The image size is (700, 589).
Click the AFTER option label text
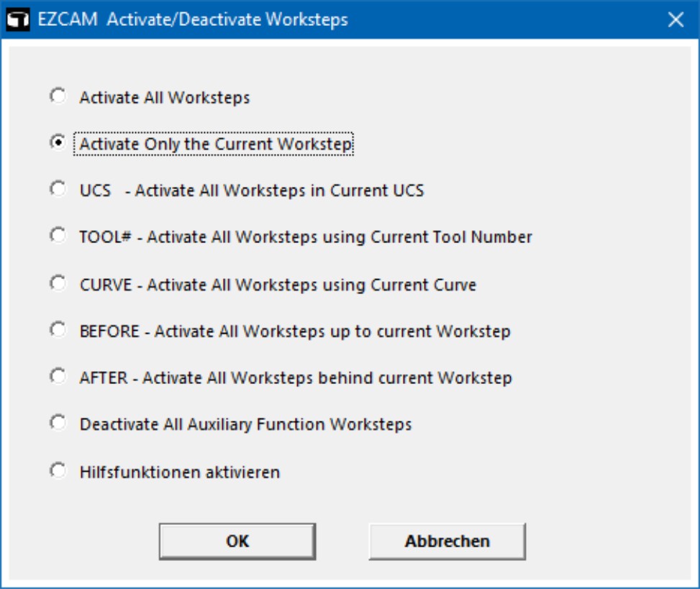pyautogui.click(x=296, y=378)
